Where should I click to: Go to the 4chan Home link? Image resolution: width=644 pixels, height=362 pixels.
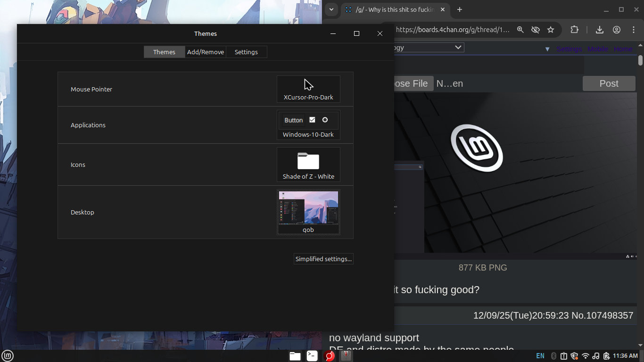click(623, 49)
